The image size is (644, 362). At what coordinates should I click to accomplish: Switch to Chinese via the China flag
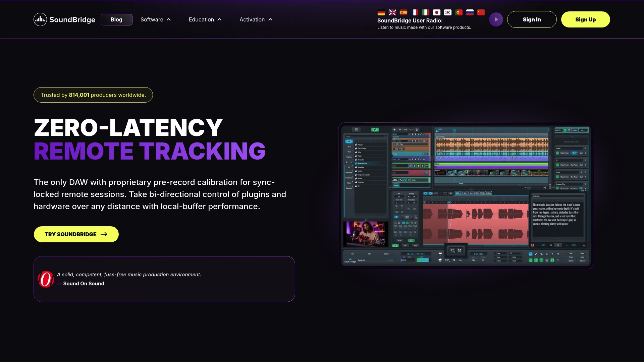[x=481, y=12]
